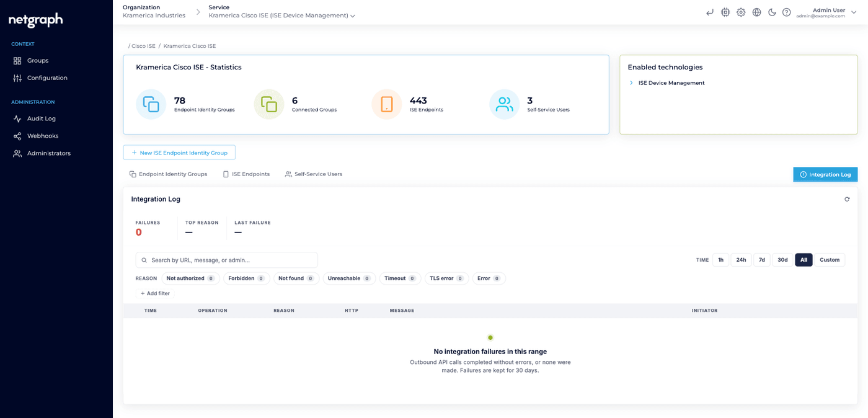
Task: Open the Admin User account dropdown
Action: point(826,12)
